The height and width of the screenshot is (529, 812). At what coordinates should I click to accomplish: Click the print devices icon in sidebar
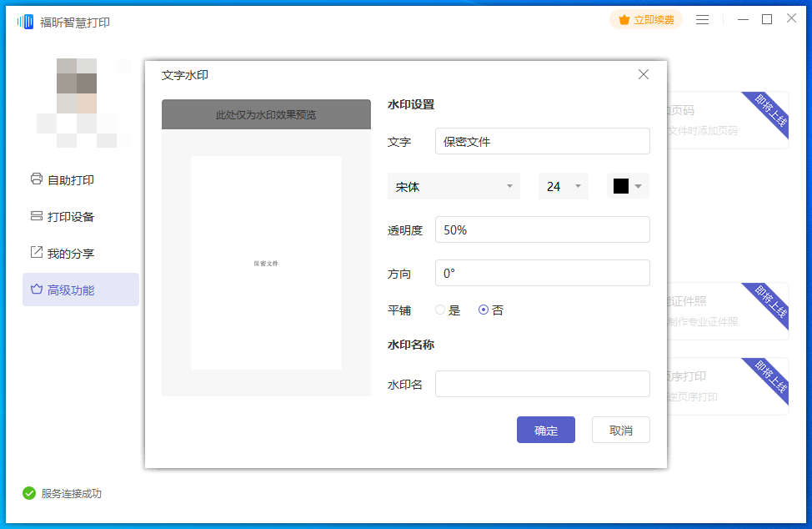(36, 216)
